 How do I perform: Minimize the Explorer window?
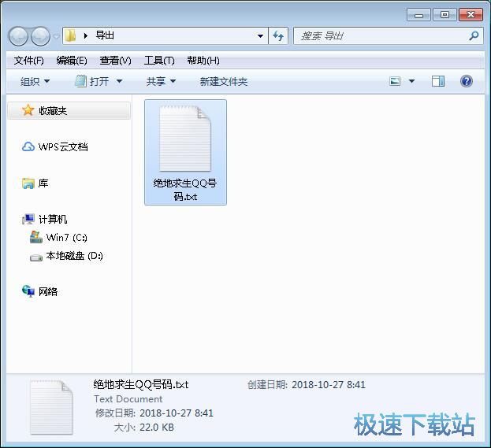coord(418,15)
